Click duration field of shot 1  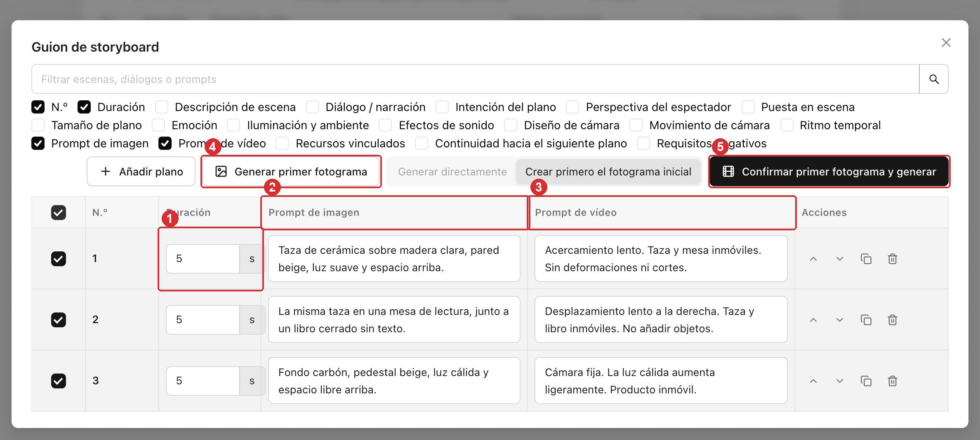pos(203,259)
